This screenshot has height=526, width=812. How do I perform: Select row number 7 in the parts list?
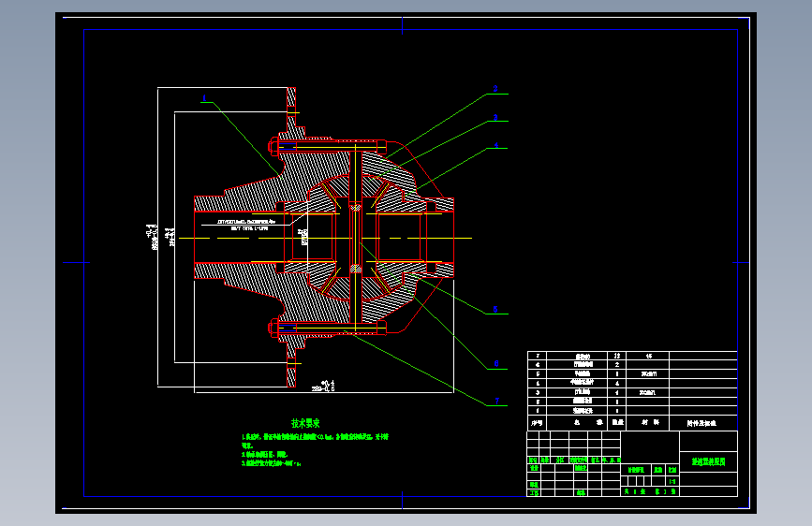coord(538,356)
